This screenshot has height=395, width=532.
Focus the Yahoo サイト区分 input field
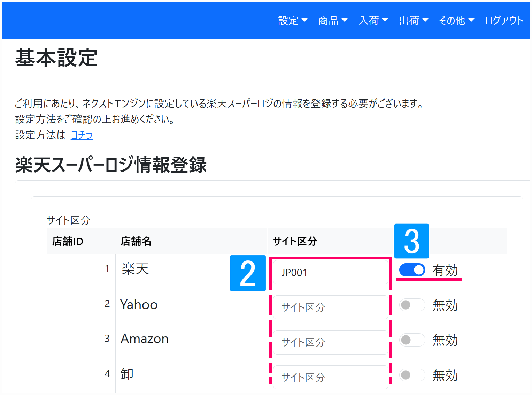point(330,307)
